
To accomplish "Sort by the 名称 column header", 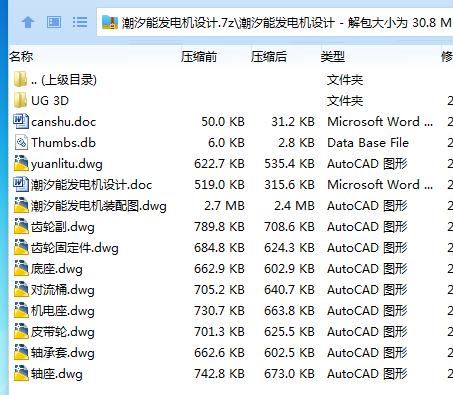I will (94, 57).
